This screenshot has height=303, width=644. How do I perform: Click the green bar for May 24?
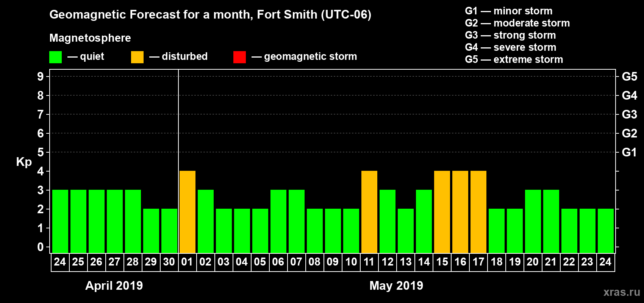(x=606, y=231)
